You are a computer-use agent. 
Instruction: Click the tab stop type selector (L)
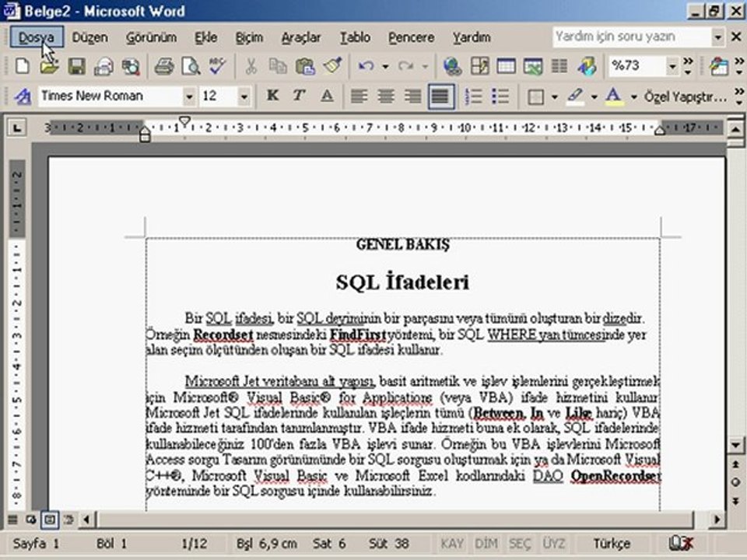tap(17, 128)
